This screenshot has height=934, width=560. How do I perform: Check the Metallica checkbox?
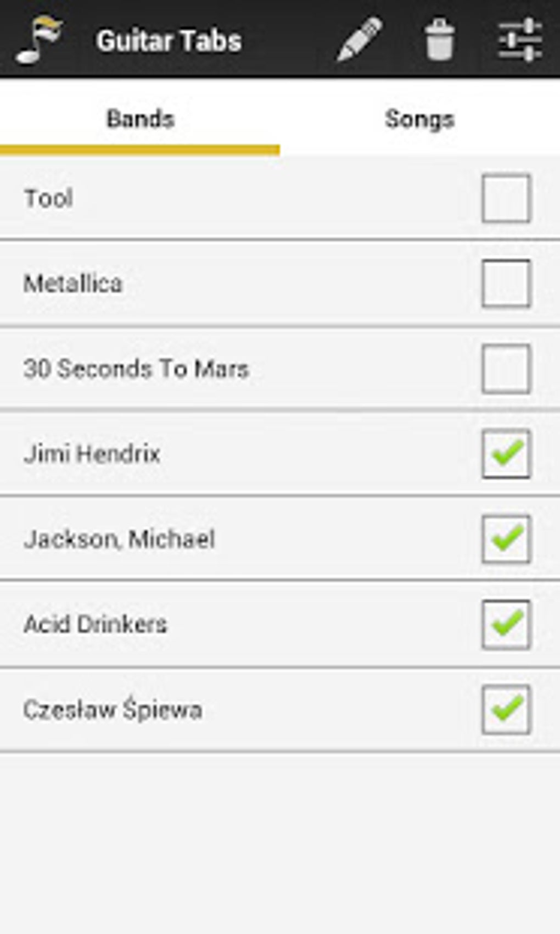[506, 283]
